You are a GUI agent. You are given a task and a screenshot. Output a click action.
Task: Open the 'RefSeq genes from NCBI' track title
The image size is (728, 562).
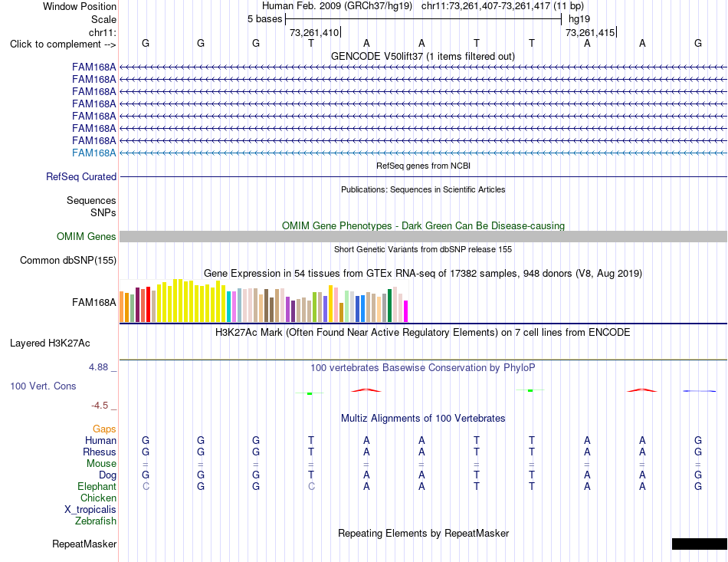point(424,166)
